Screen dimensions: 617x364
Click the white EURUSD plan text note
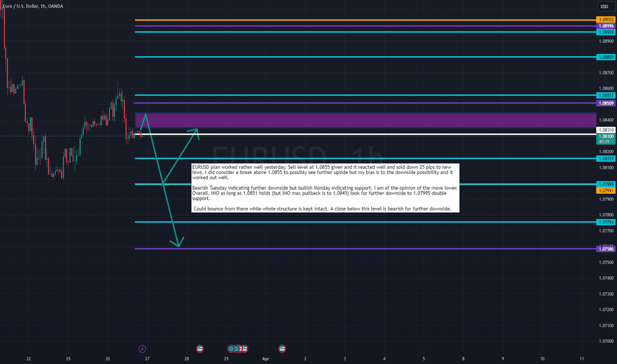coord(326,188)
